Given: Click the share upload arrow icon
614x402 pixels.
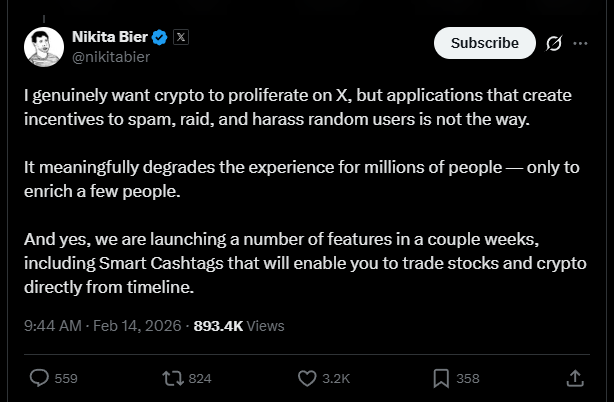Looking at the screenshot, I should coord(575,378).
